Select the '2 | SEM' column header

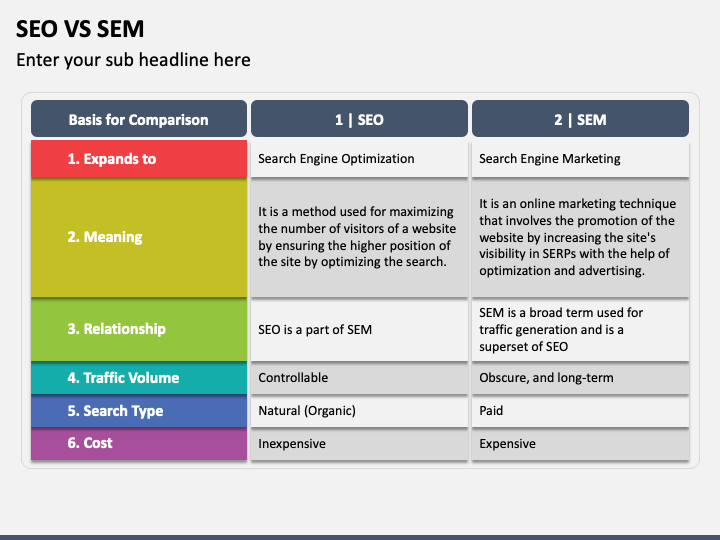pos(580,118)
